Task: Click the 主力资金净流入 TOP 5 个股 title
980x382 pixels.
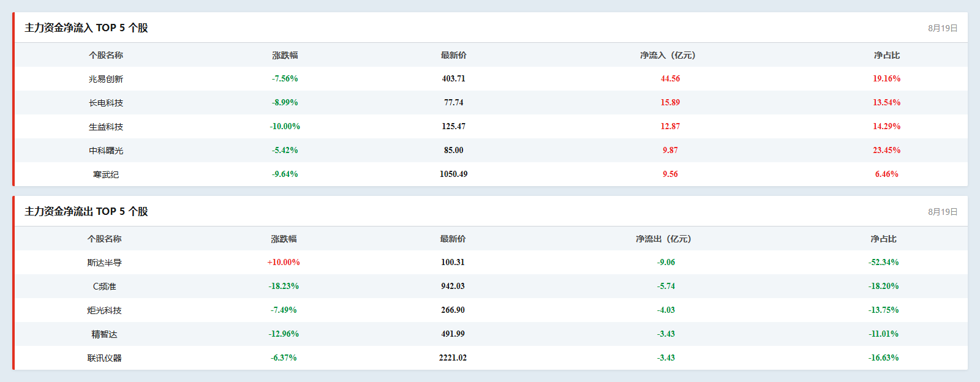Action: coord(86,28)
